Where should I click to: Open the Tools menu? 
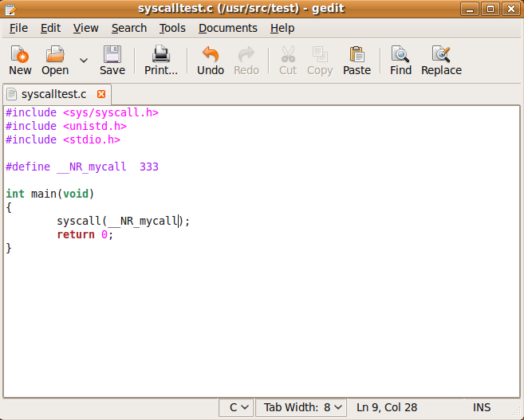[x=172, y=28]
